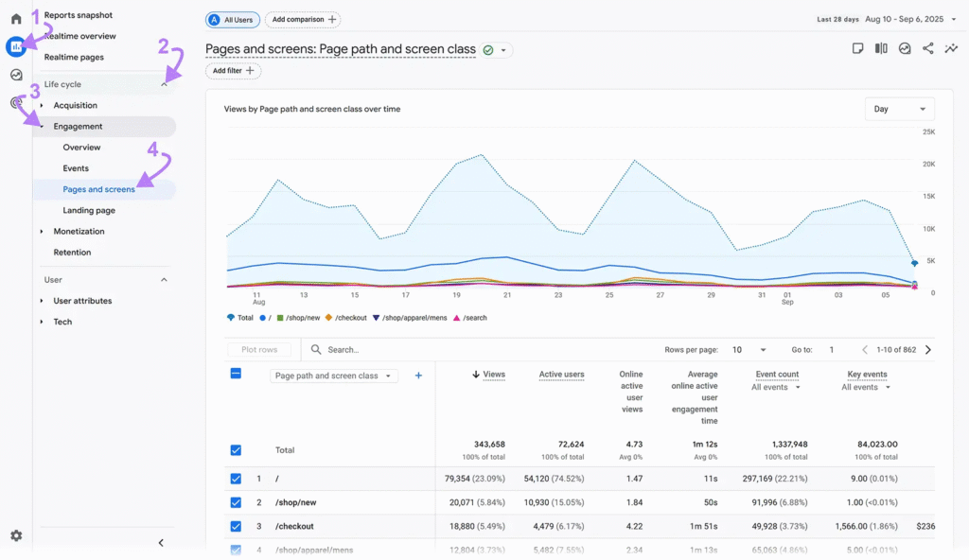
Task: Toggle the Total row checkbox
Action: [x=237, y=450]
